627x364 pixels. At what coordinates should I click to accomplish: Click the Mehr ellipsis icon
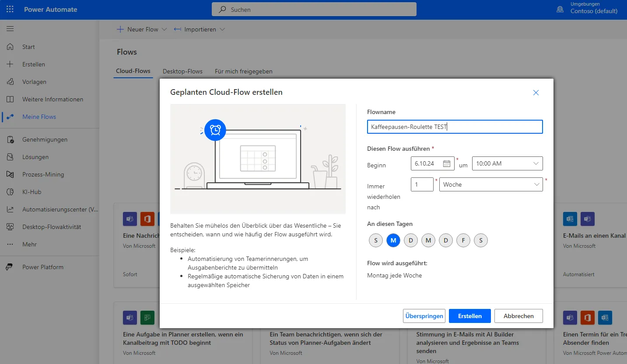[x=10, y=244]
